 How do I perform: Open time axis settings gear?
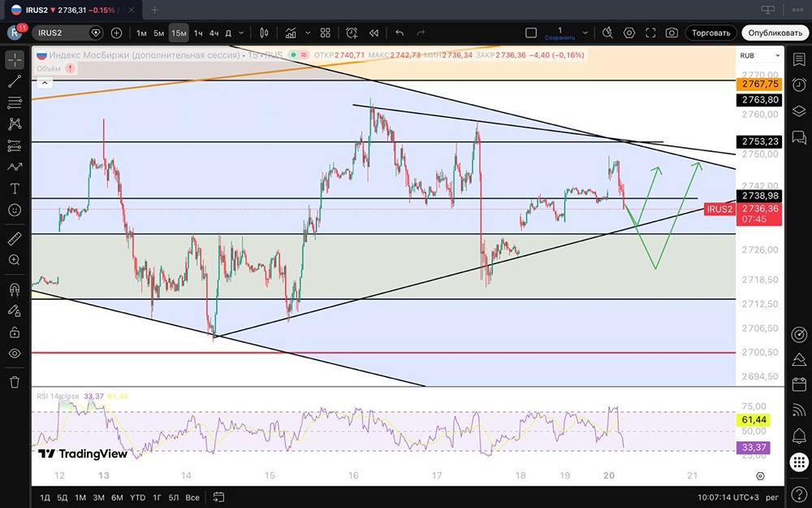click(x=760, y=475)
